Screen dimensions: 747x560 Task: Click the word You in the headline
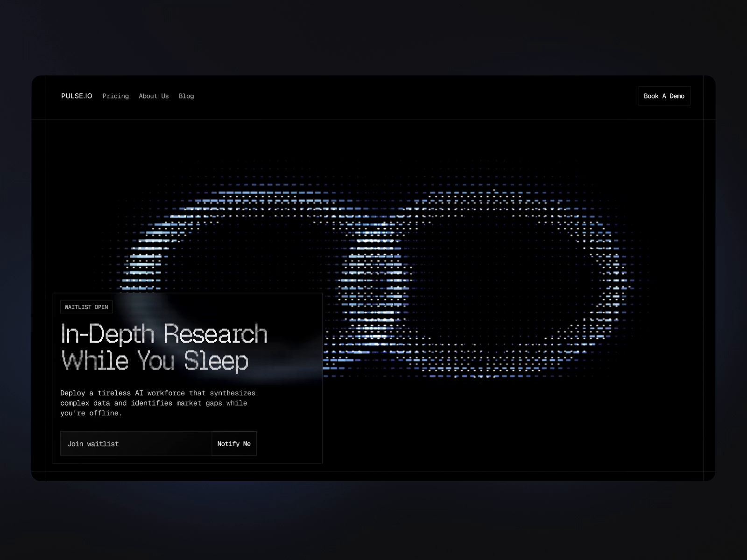tap(155, 361)
